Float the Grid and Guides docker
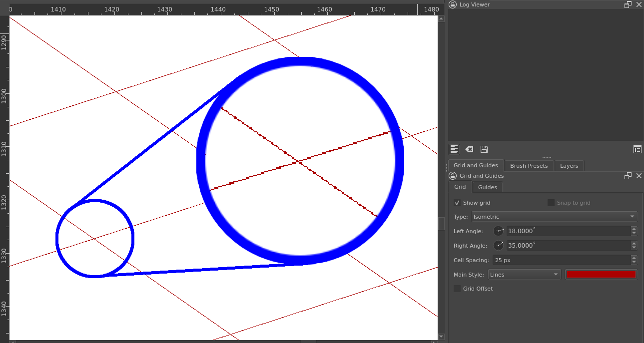644x343 pixels. pyautogui.click(x=628, y=176)
